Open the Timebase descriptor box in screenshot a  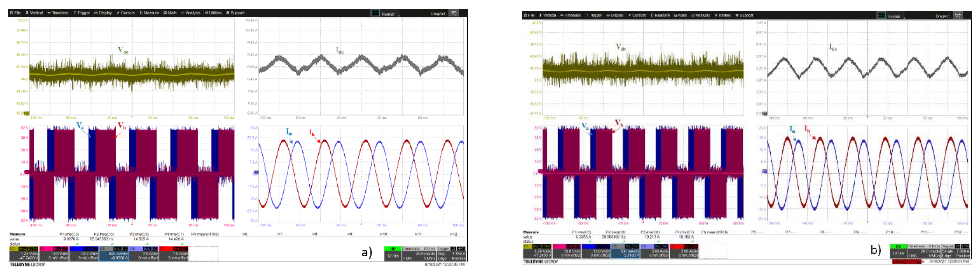(x=418, y=253)
